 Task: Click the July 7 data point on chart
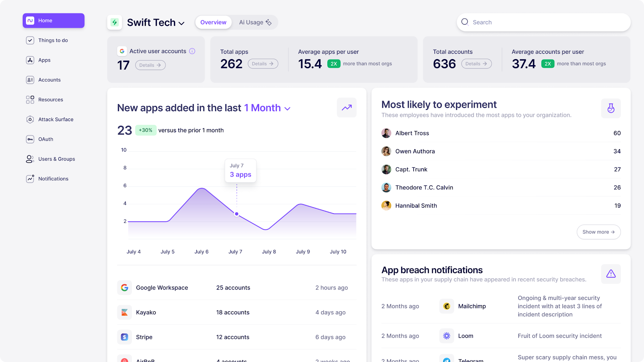237,214
